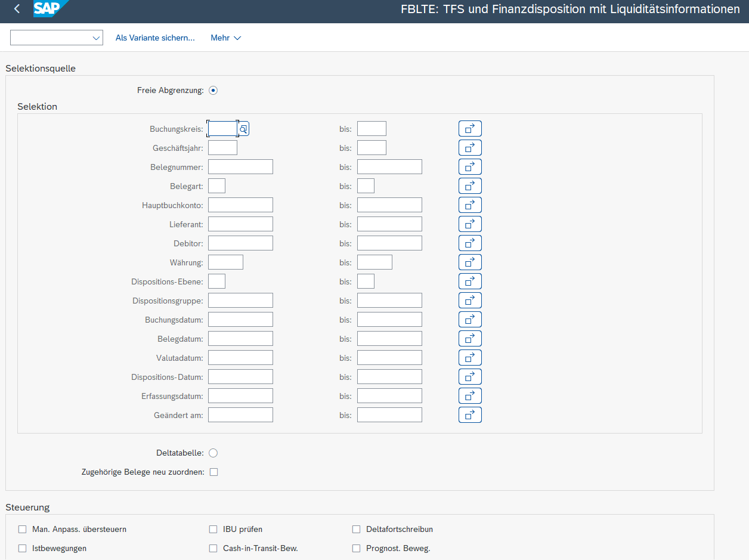Select the Freie Abgrenzung radio button
The height and width of the screenshot is (560, 749).
point(213,91)
